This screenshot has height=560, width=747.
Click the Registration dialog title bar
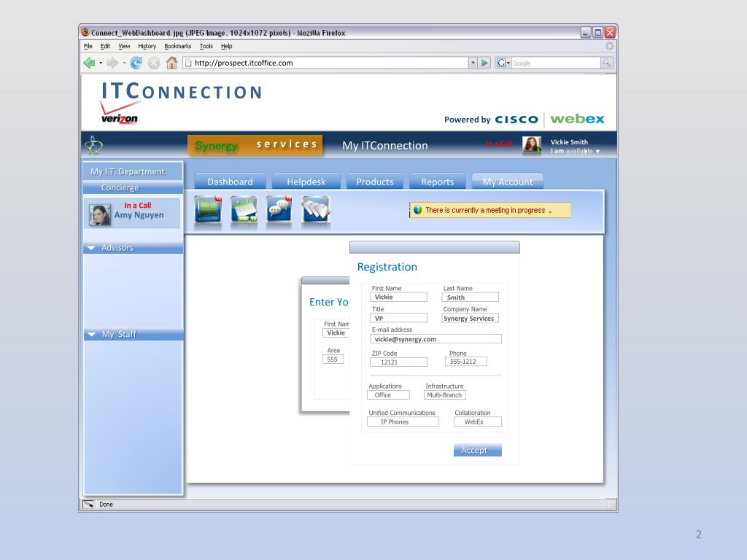click(x=435, y=247)
